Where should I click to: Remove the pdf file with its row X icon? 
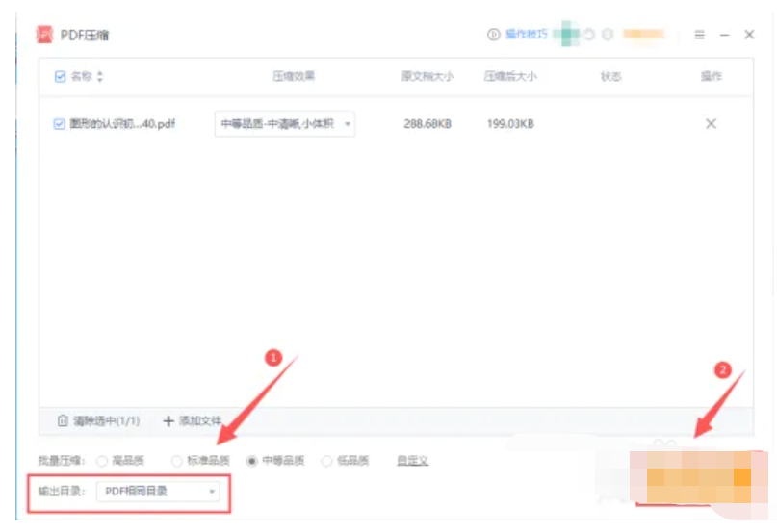tap(711, 123)
